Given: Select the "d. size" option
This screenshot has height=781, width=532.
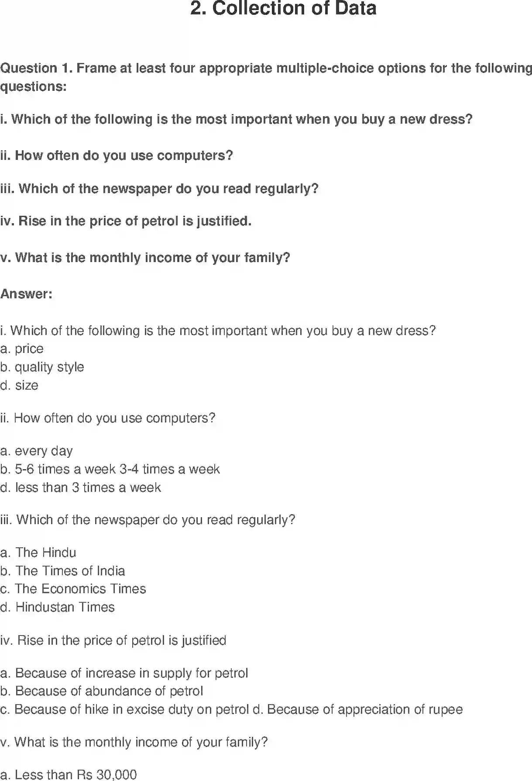Looking at the screenshot, I should [x=19, y=386].
